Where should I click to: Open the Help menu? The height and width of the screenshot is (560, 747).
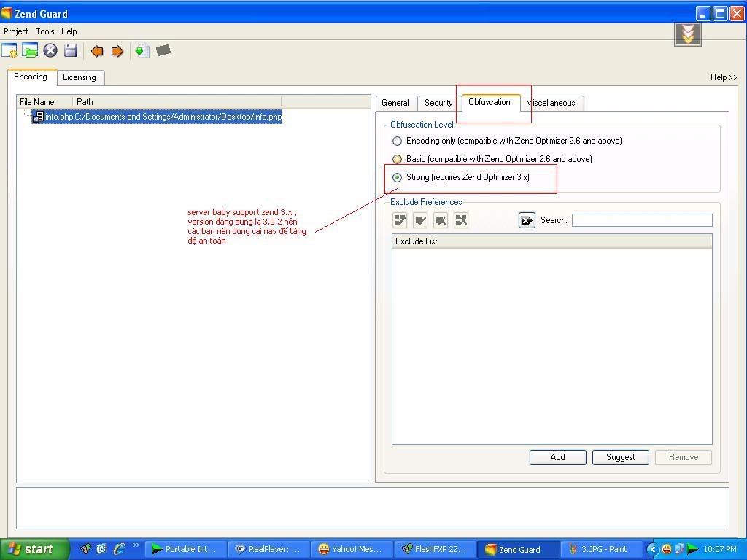(69, 31)
